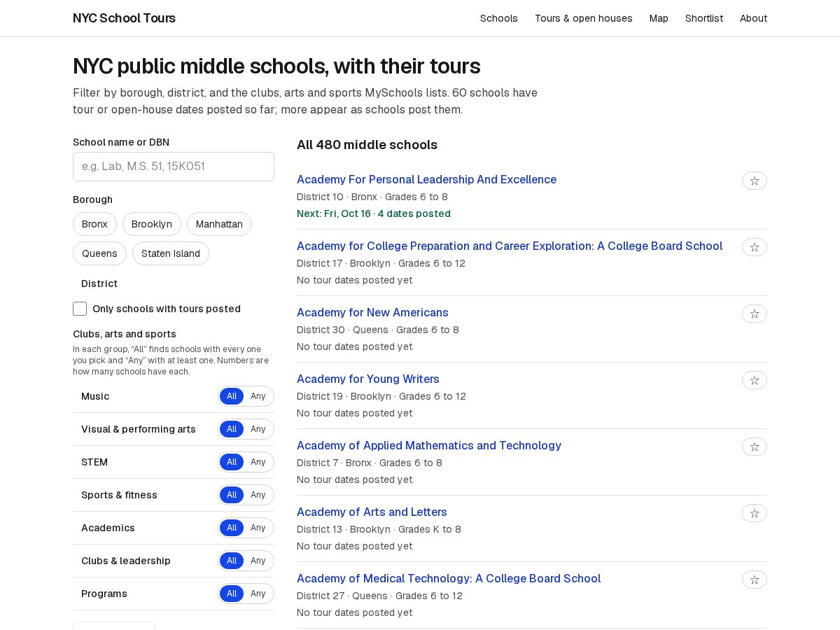Star Academy For Personal Leadership And Excellence
The width and height of the screenshot is (840, 630).
tap(755, 181)
